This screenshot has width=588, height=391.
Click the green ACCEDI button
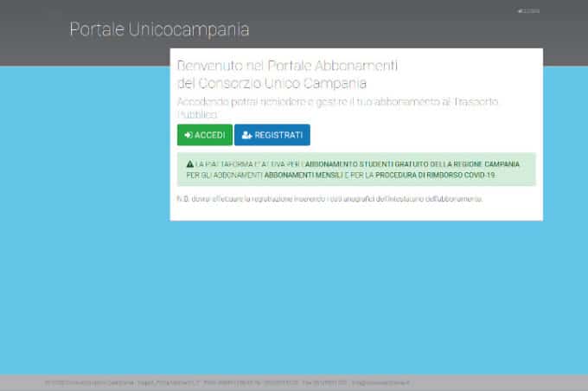point(204,135)
